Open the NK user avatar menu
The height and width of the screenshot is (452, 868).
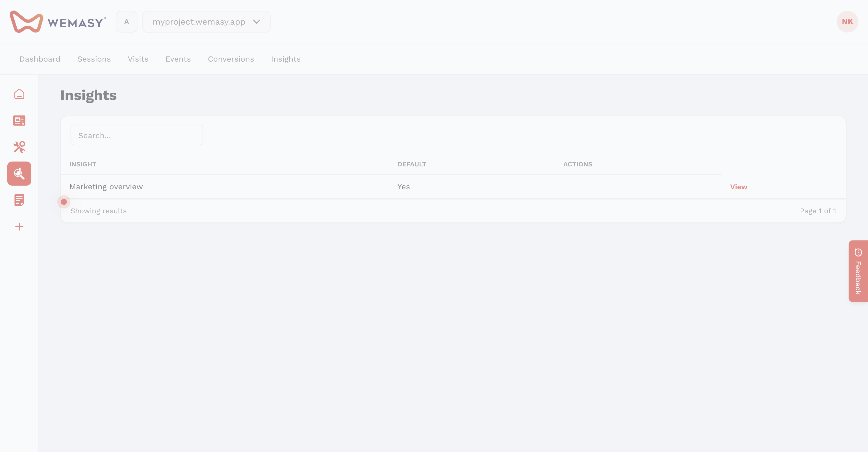click(x=847, y=21)
